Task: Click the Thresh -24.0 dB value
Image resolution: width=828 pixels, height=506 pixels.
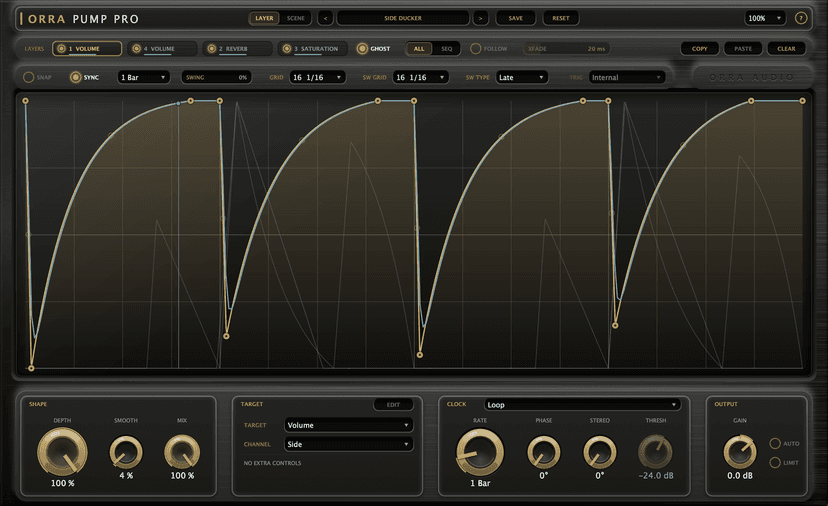Action: pyautogui.click(x=656, y=475)
